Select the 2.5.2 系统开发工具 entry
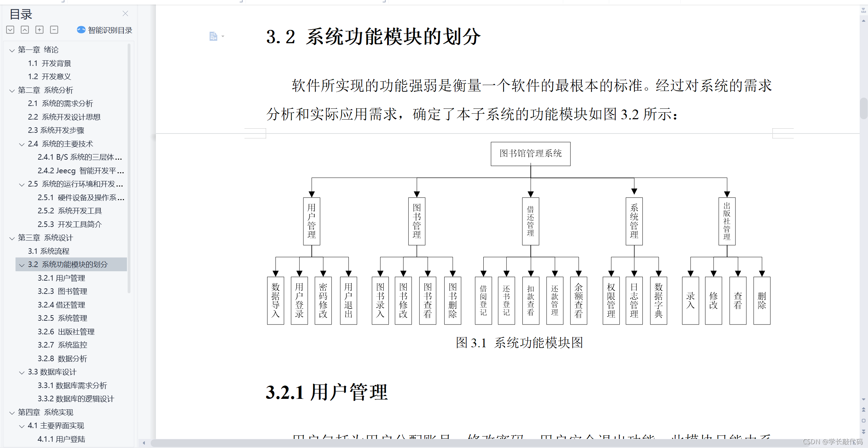The height and width of the screenshot is (448, 868). coord(69,211)
